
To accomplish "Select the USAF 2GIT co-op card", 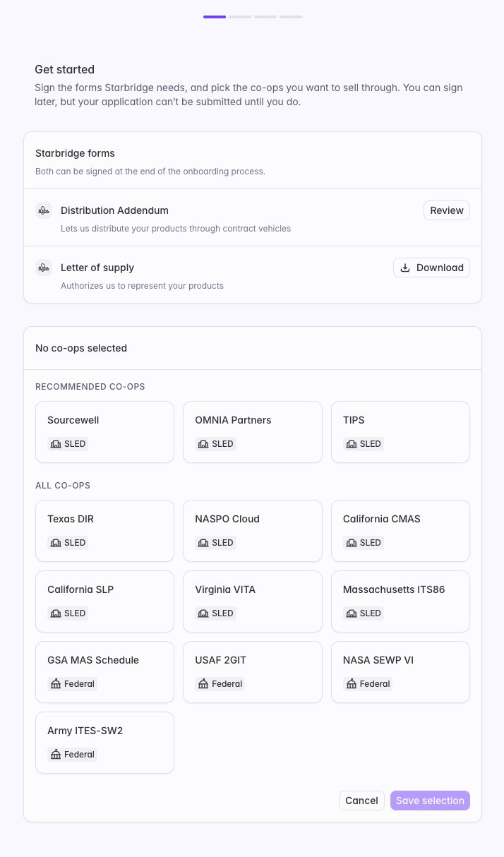I will (x=253, y=672).
